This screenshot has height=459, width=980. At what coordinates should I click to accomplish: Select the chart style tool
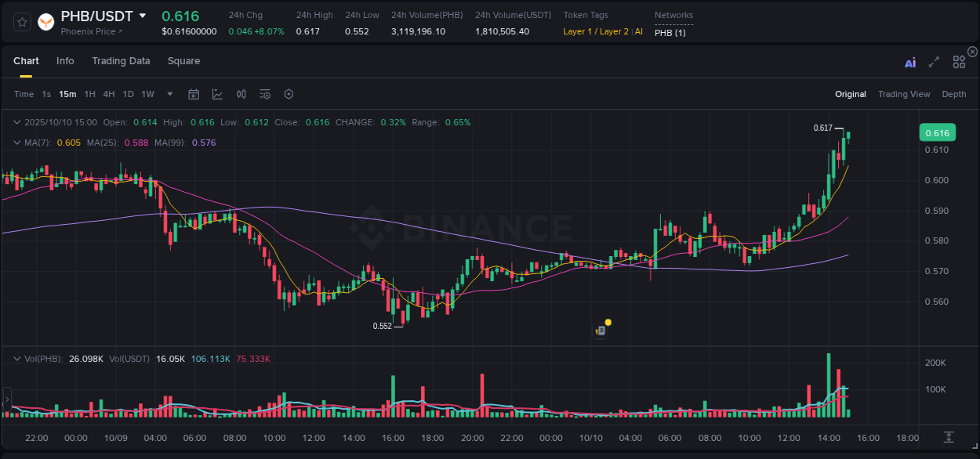point(217,94)
